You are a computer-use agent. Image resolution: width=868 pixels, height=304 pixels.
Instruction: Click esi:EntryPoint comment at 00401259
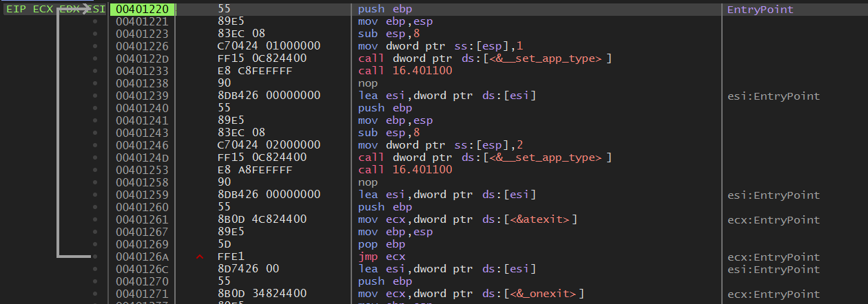(x=774, y=195)
